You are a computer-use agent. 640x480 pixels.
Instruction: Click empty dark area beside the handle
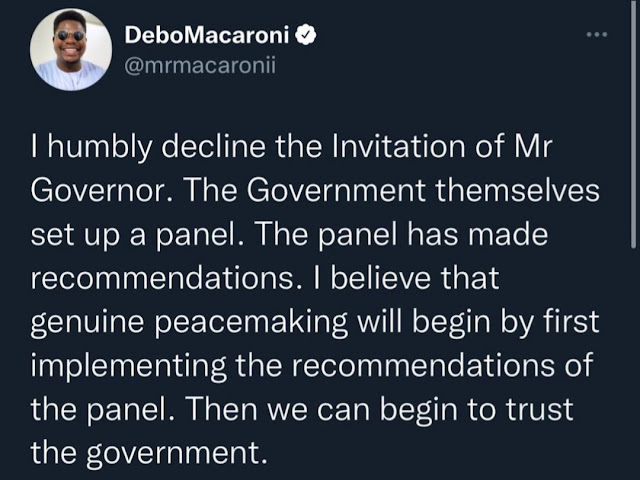point(429,65)
